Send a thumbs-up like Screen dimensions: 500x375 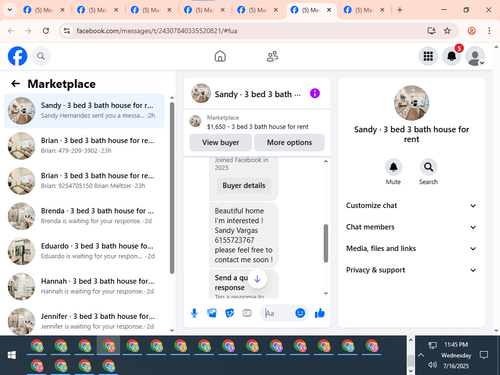tap(320, 313)
